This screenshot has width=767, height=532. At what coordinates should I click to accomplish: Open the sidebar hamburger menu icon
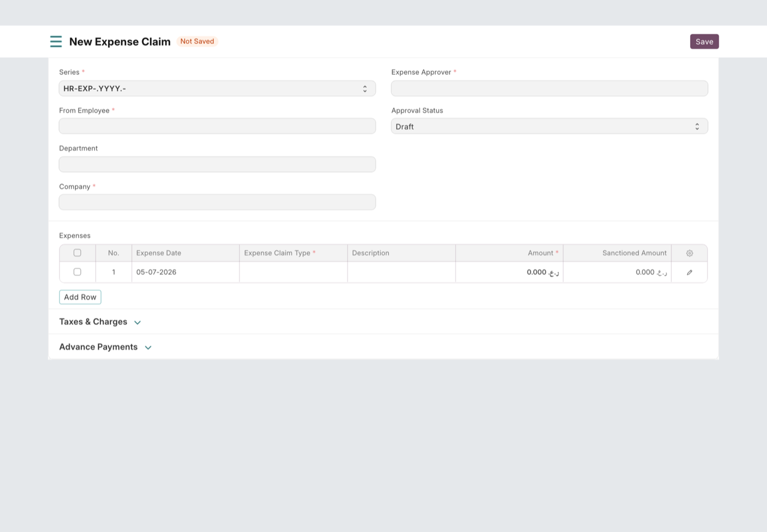(56, 41)
